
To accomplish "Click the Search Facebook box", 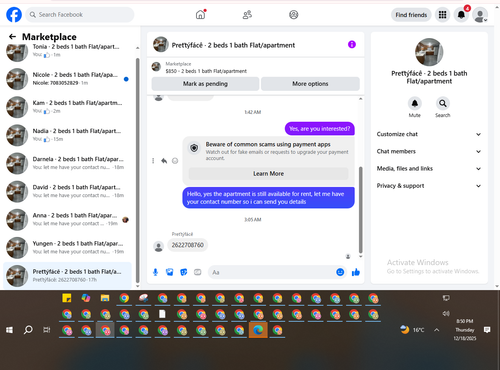I will click(80, 15).
